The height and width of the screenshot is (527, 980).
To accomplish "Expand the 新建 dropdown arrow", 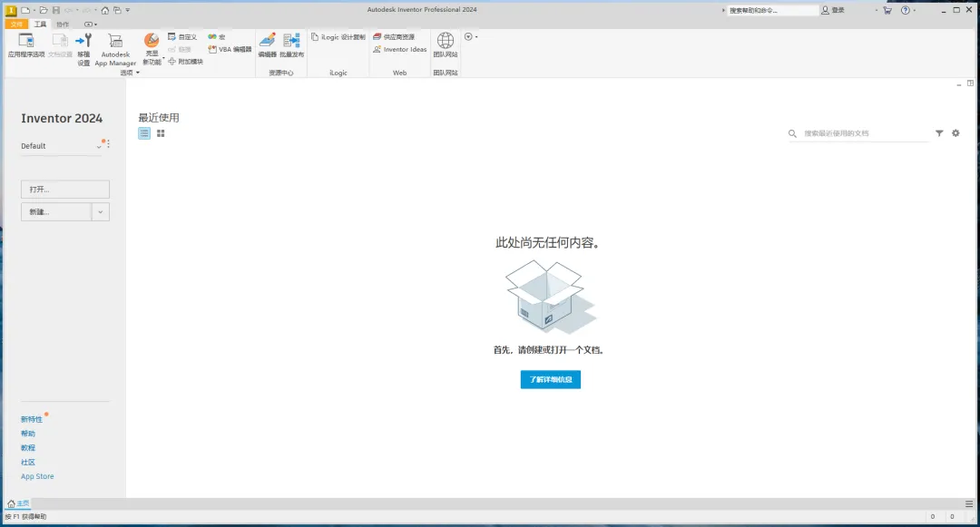I will coord(100,211).
